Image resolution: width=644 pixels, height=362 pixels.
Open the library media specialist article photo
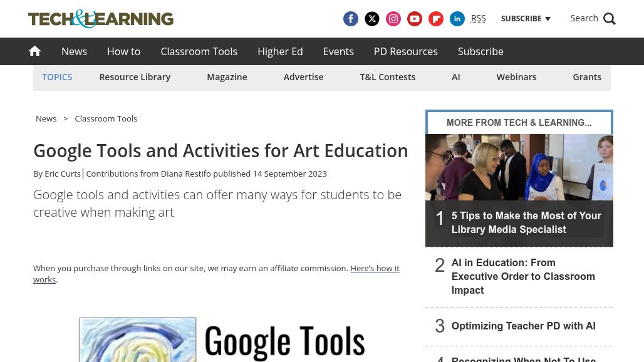(x=519, y=167)
